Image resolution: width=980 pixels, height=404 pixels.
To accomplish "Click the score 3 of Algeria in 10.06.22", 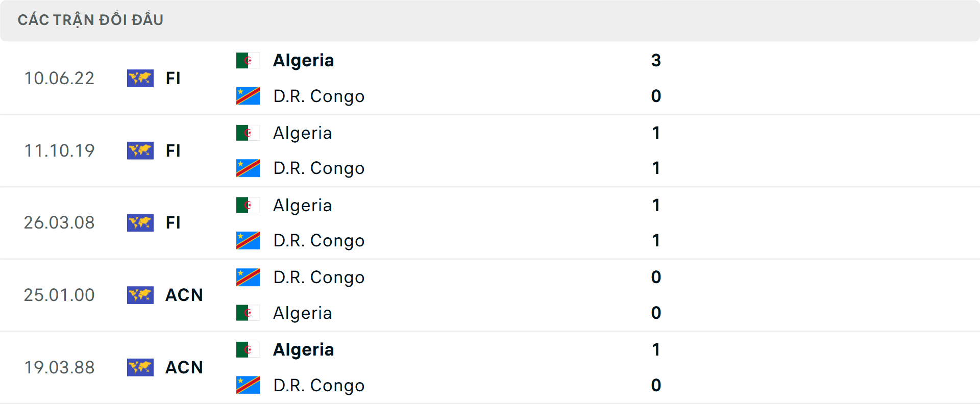I will [x=657, y=60].
